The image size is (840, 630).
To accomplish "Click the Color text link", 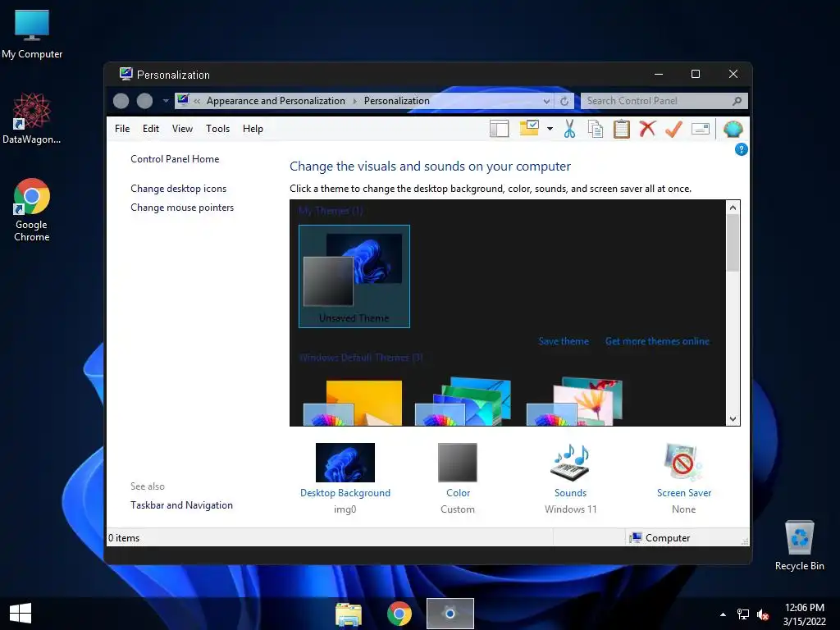I will (x=458, y=493).
